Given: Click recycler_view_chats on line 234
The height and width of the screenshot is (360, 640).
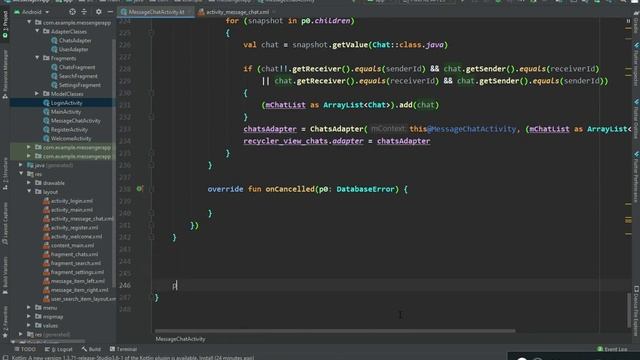Looking at the screenshot, I should [x=286, y=141].
